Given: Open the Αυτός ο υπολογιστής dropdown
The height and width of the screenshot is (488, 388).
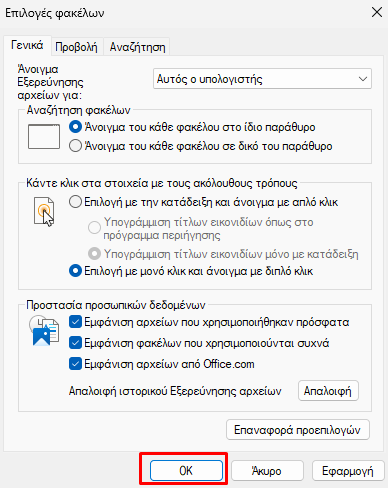Looking at the screenshot, I should 262,79.
